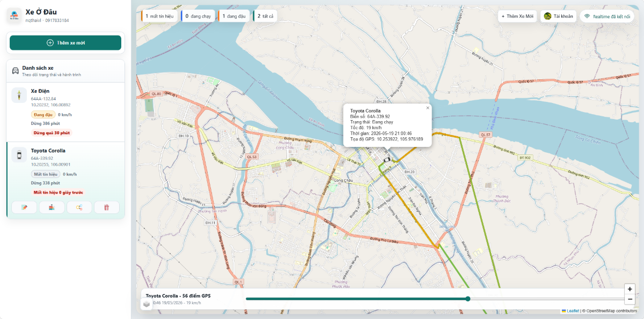The height and width of the screenshot is (319, 644).
Task: Delete the Toyota Corolla with trash icon
Action: pos(107,207)
